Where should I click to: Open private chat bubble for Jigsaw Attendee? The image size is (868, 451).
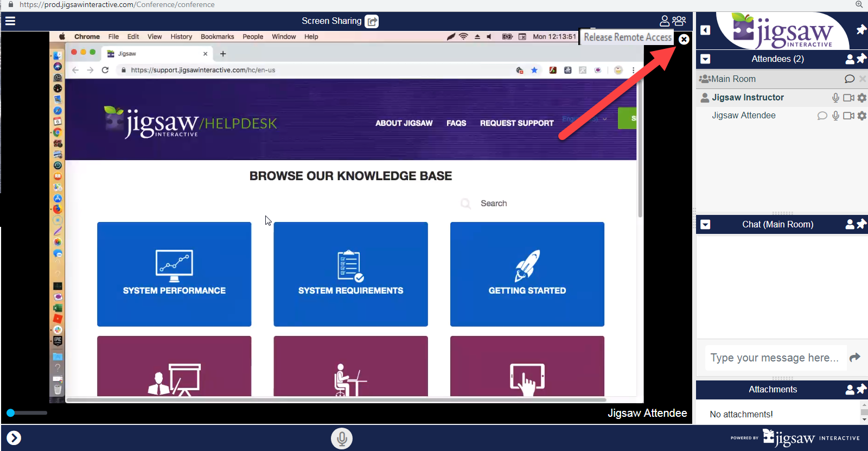point(822,116)
